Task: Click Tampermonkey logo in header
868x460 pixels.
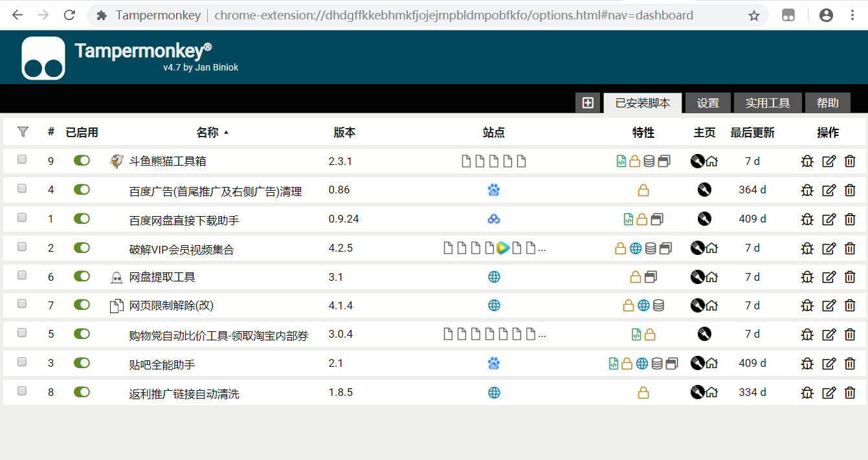Action: coord(43,58)
